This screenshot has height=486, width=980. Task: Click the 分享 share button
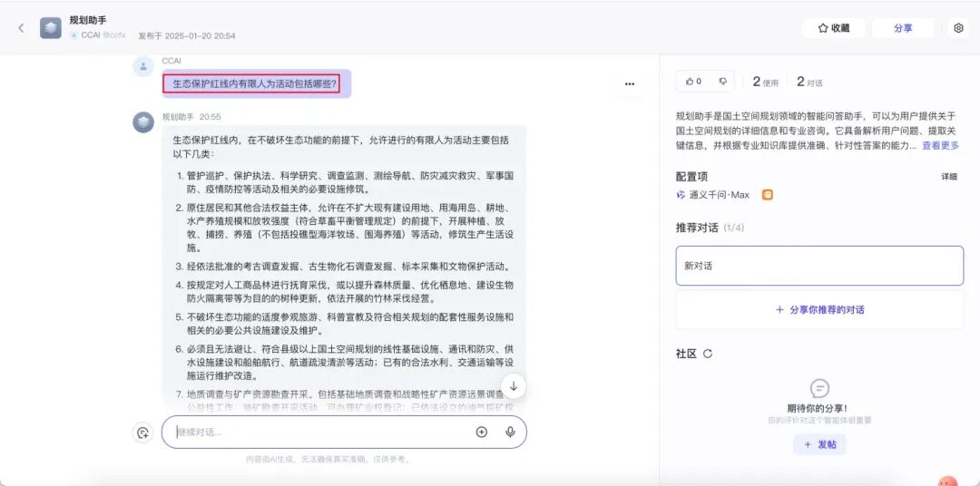point(903,28)
